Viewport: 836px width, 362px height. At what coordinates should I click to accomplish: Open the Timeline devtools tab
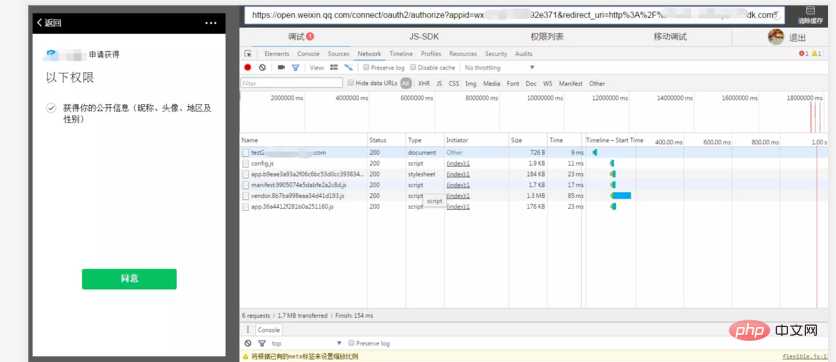(x=401, y=54)
